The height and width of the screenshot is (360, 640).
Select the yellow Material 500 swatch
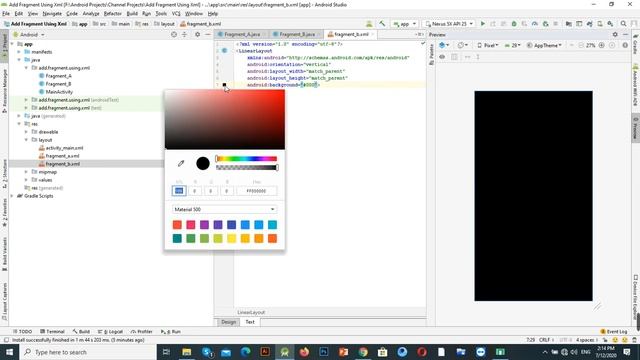[x=231, y=238]
